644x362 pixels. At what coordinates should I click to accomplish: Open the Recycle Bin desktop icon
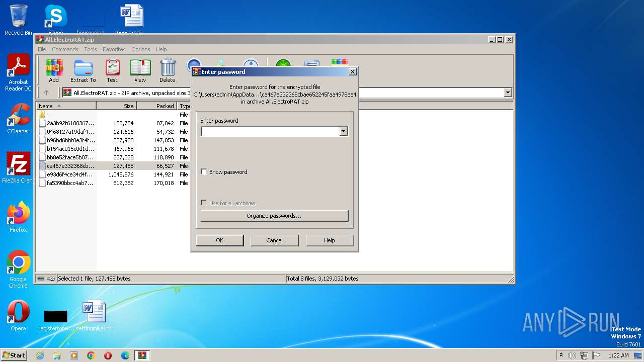point(18,20)
